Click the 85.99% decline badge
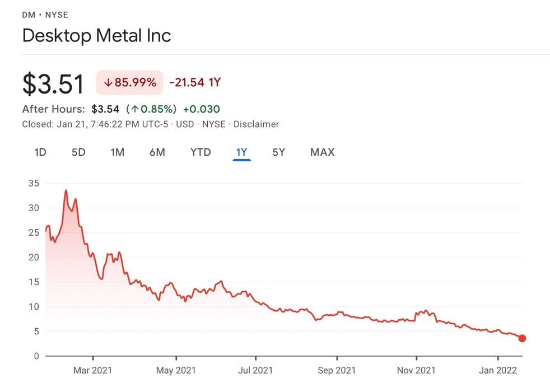 [x=129, y=83]
